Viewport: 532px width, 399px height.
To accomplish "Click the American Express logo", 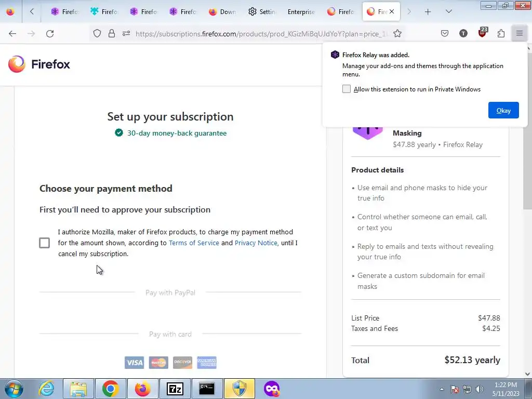I will point(207,363).
